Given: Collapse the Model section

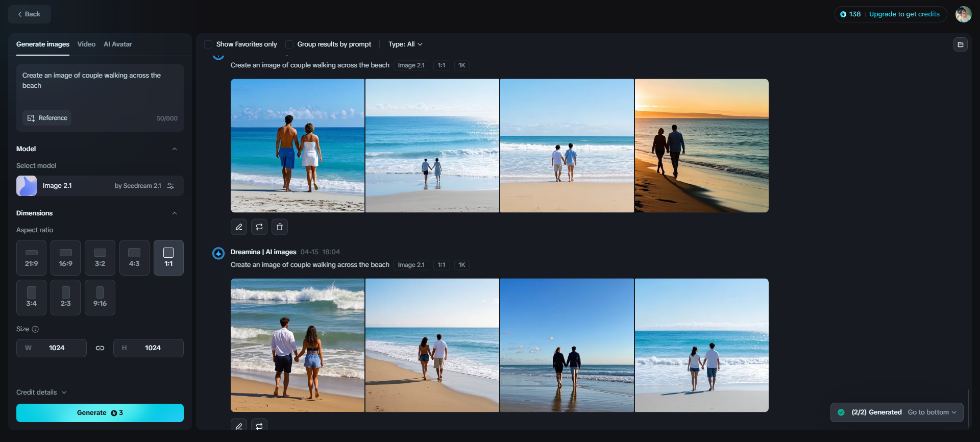Looking at the screenshot, I should tap(175, 149).
